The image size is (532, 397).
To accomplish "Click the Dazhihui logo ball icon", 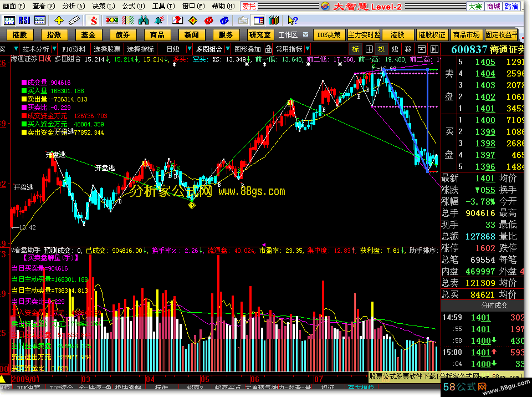I will coord(325,6).
